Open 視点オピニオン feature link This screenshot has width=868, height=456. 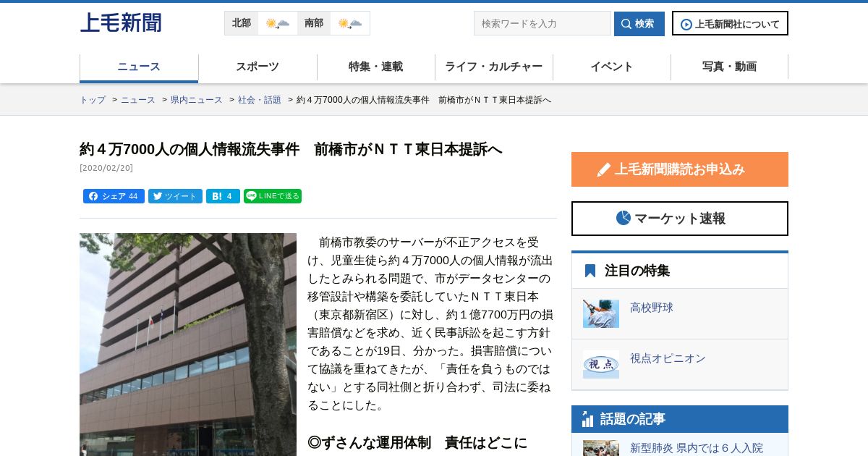tap(668, 358)
